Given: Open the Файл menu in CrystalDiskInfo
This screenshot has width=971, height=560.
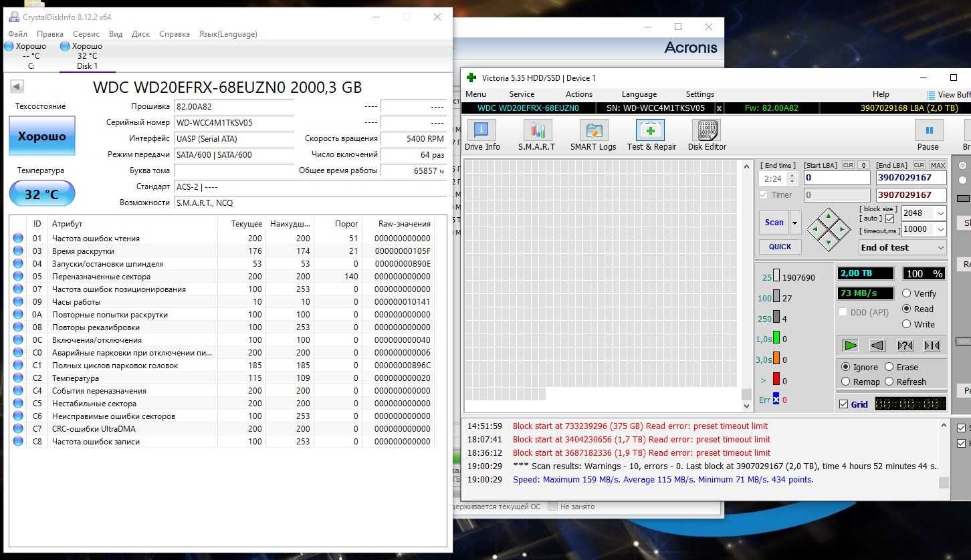Looking at the screenshot, I should coord(18,34).
